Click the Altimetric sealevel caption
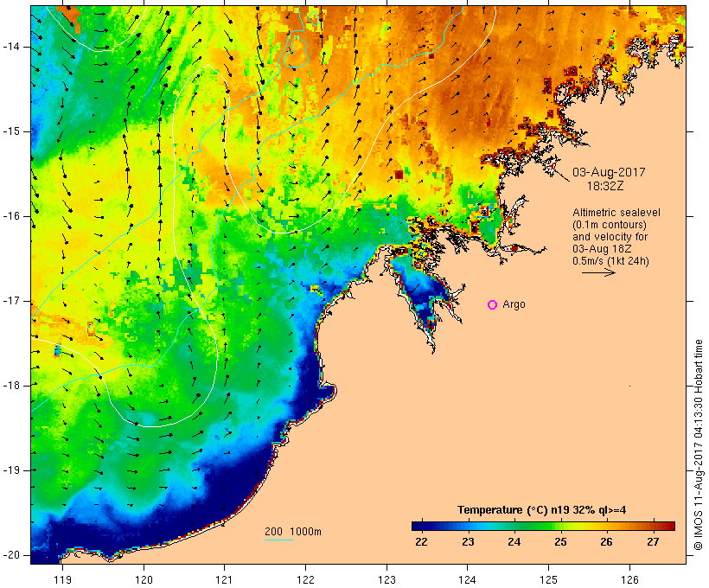Screen dimensions: 709x588 pos(616,213)
